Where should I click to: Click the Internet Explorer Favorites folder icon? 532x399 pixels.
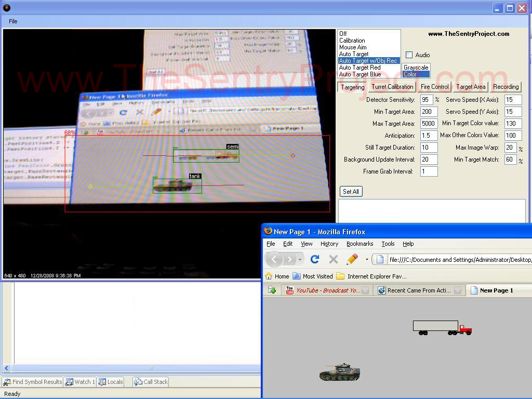tap(340, 276)
